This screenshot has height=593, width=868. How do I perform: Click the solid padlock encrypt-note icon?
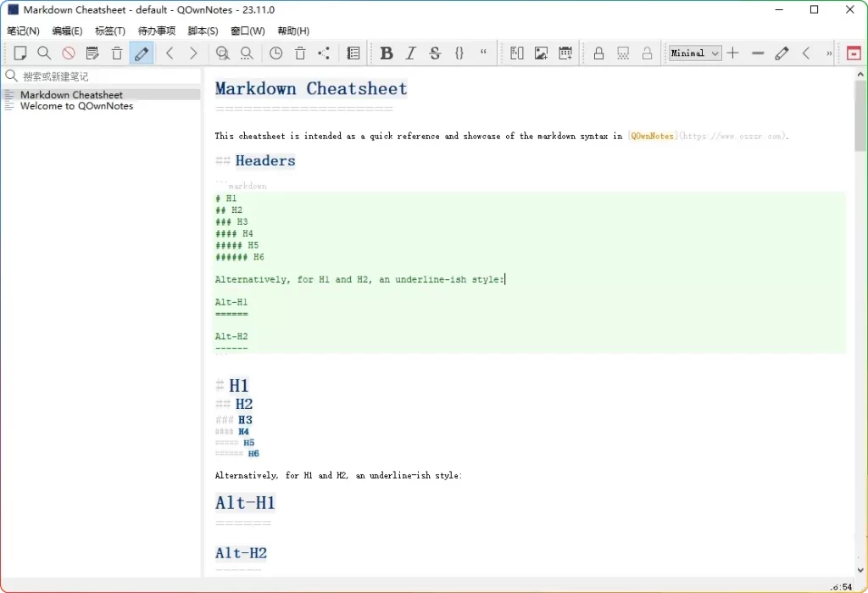click(x=598, y=53)
